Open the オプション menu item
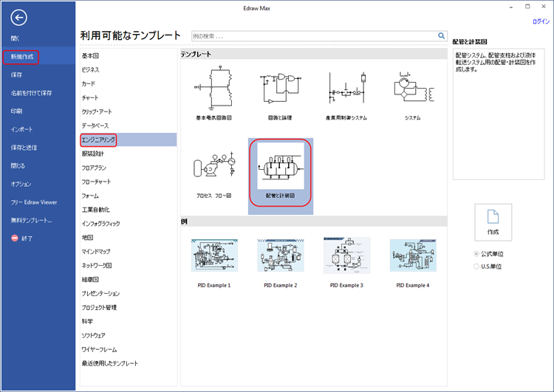This screenshot has width=554, height=392. click(x=21, y=184)
